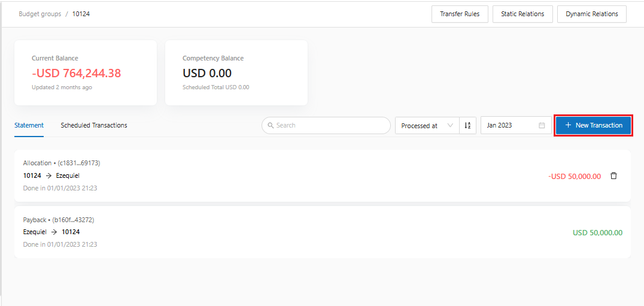
Task: Go back to Budget groups breadcrumb
Action: pyautogui.click(x=40, y=14)
